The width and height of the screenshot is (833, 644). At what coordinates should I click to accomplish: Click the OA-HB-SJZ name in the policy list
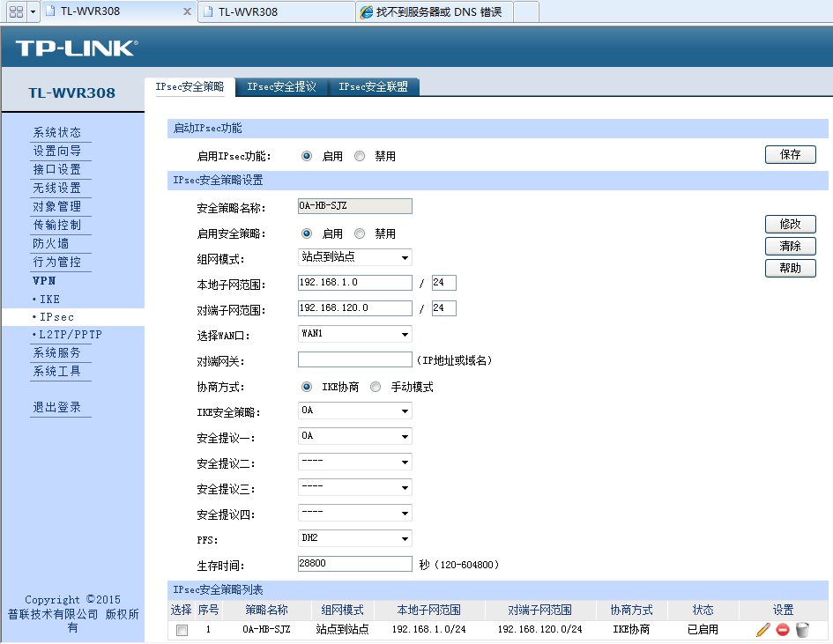pyautogui.click(x=266, y=630)
